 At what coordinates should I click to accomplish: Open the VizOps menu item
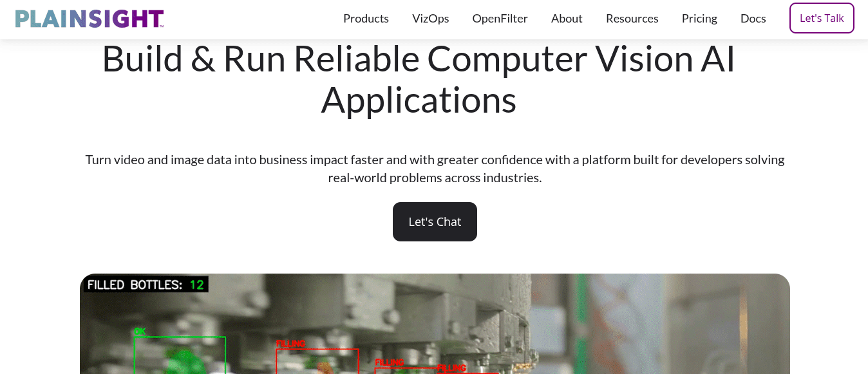431,19
